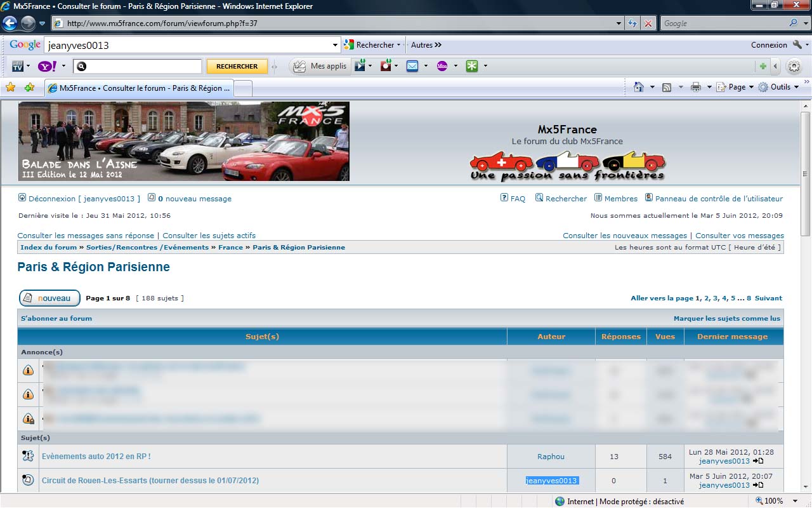Stop page loading with the red X

point(648,23)
